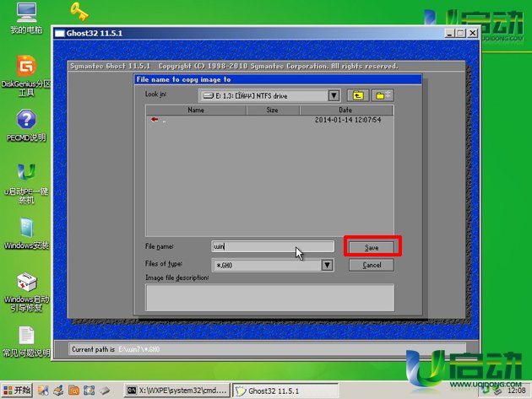Image resolution: width=532 pixels, height=399 pixels.
Task: Sort file list by Name column
Action: [196, 110]
